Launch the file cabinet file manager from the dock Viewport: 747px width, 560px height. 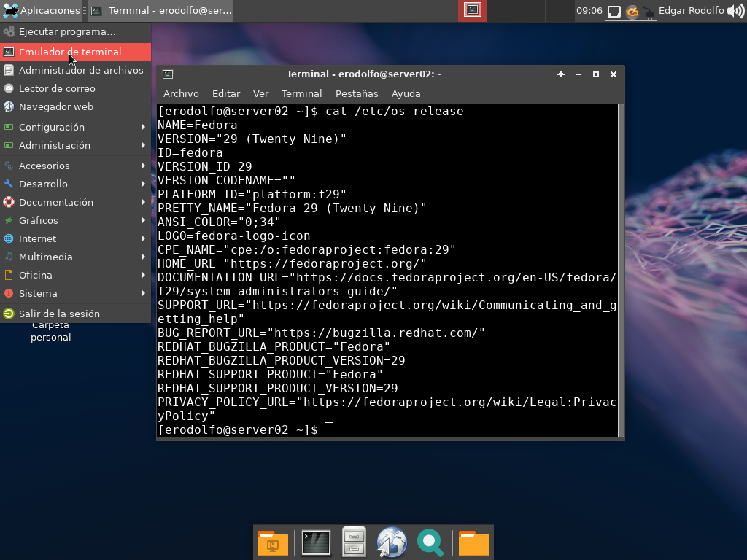click(x=354, y=542)
